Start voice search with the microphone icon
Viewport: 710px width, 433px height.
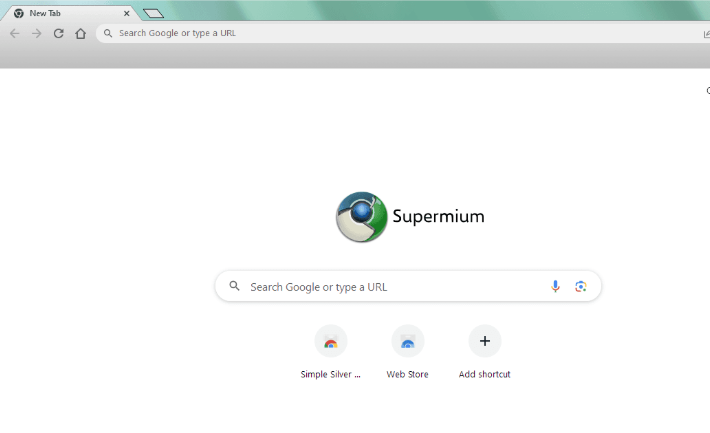point(555,286)
